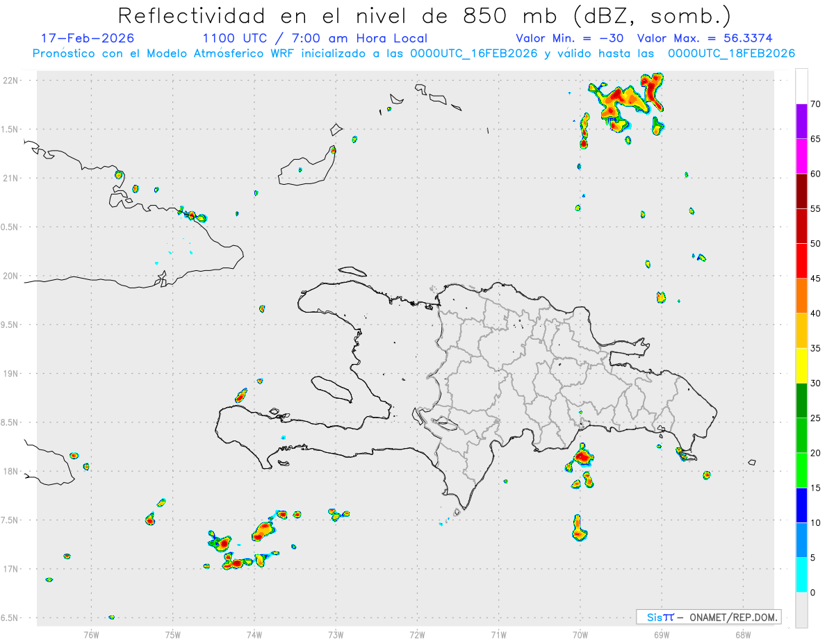Click the '70W' longitude label
Viewport: 834px width, 644px height.
click(580, 634)
